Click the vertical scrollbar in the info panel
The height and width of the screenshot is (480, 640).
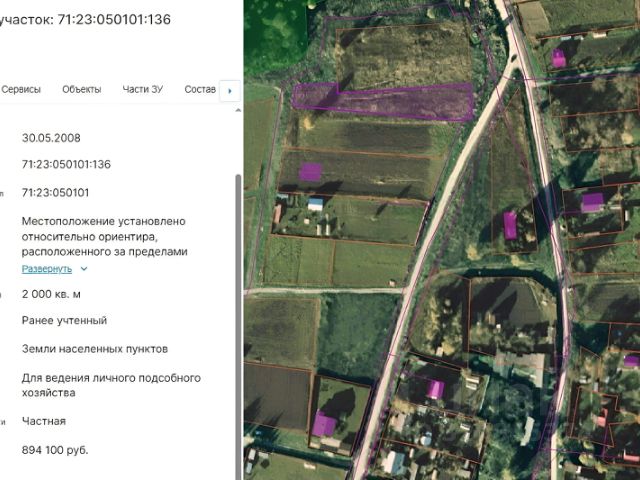click(x=238, y=327)
